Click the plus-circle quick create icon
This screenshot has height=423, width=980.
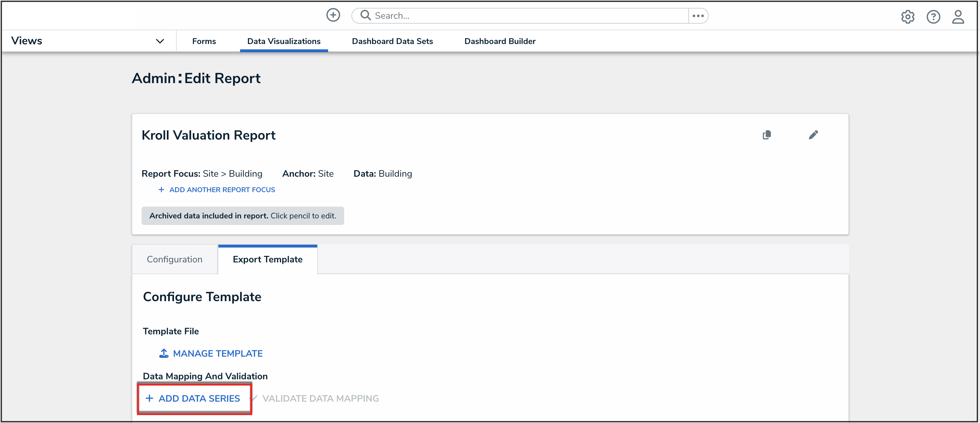333,15
